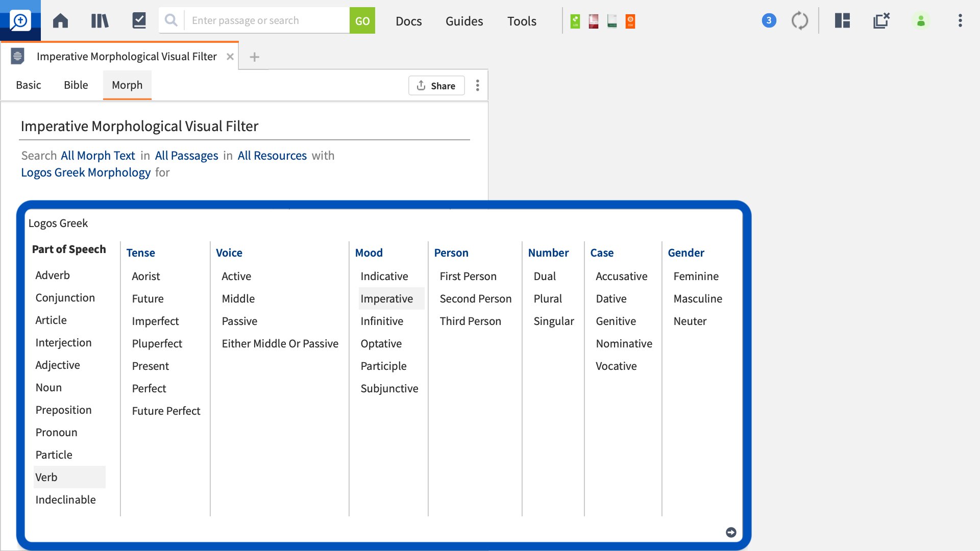The image size is (980, 551).
Task: Click the Number column header
Action: 548,253
